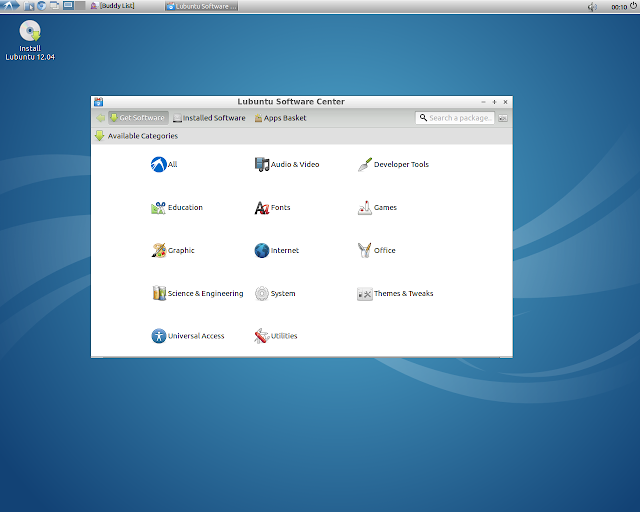This screenshot has width=640, height=512.
Task: Open the Games category
Action: point(377,207)
